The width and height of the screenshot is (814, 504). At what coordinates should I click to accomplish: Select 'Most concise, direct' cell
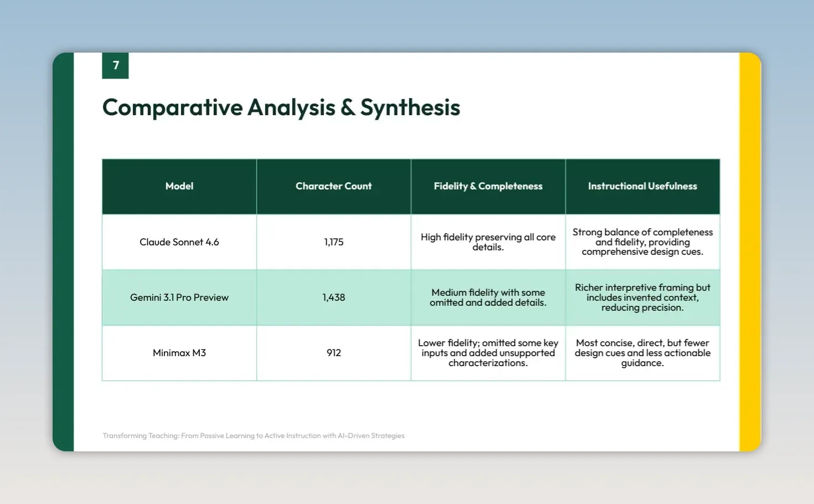pos(642,353)
